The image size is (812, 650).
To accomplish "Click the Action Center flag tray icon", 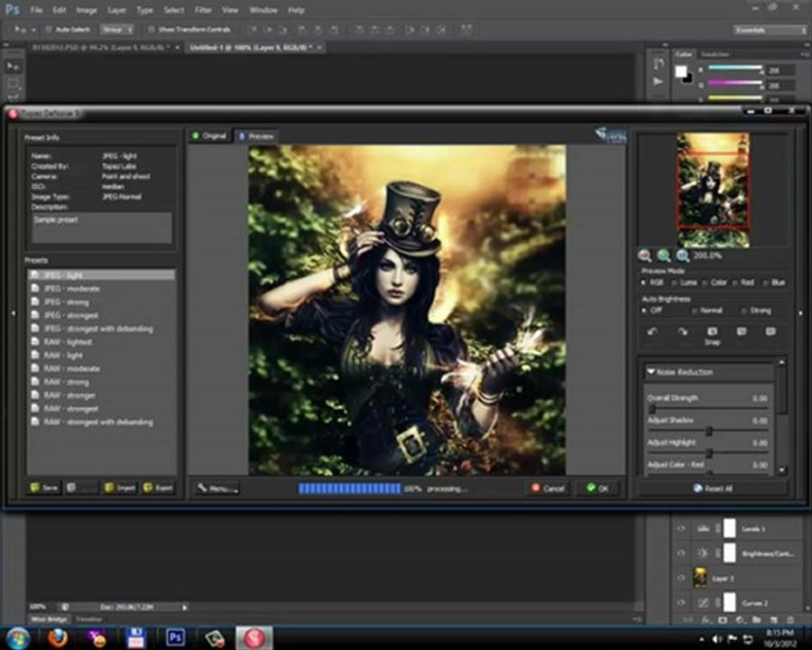I will coord(733,639).
